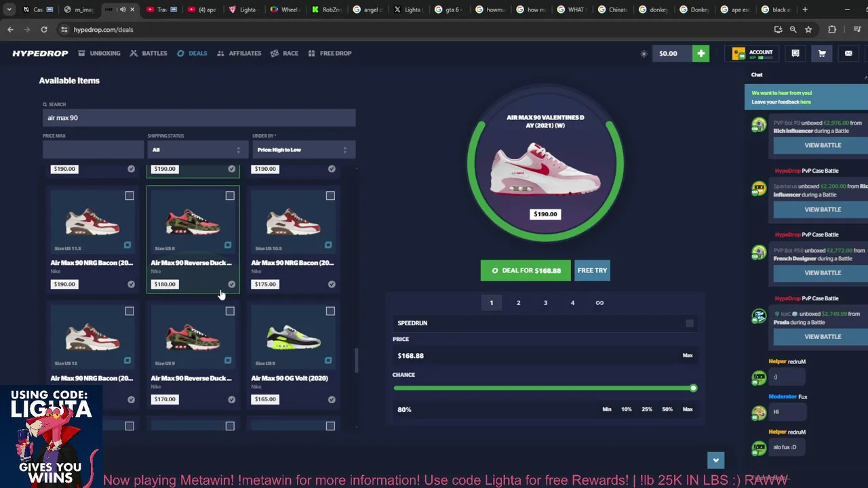
Task: Switch to the RobZn browser tab
Action: 328,9
